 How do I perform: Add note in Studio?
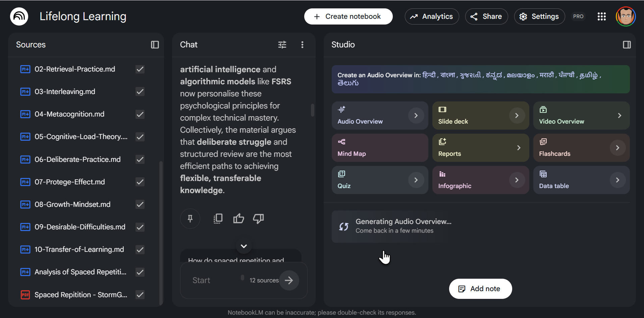[x=480, y=289]
